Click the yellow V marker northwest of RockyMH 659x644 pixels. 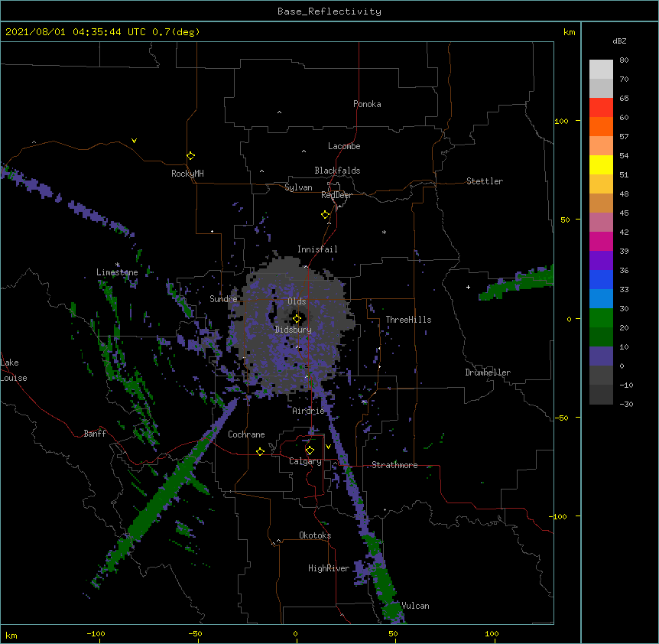pos(134,141)
